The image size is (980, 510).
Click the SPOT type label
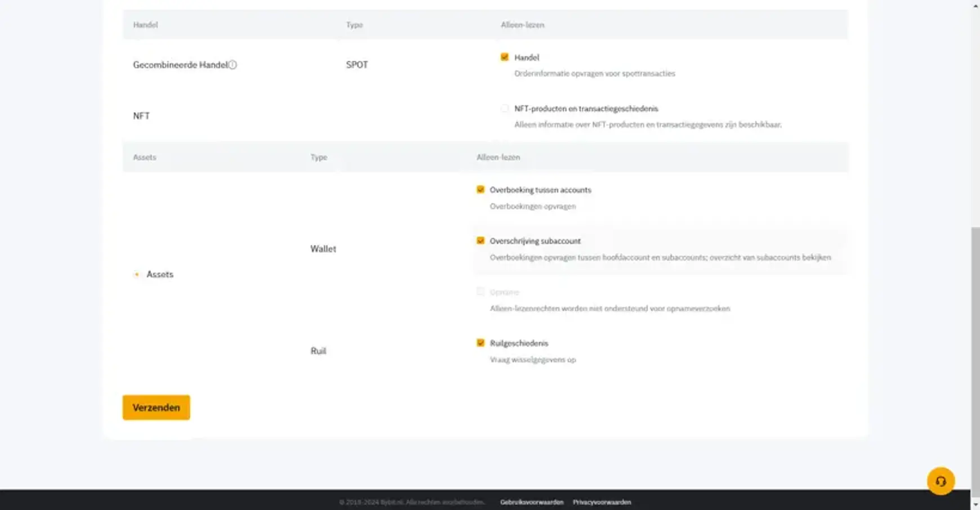click(356, 65)
